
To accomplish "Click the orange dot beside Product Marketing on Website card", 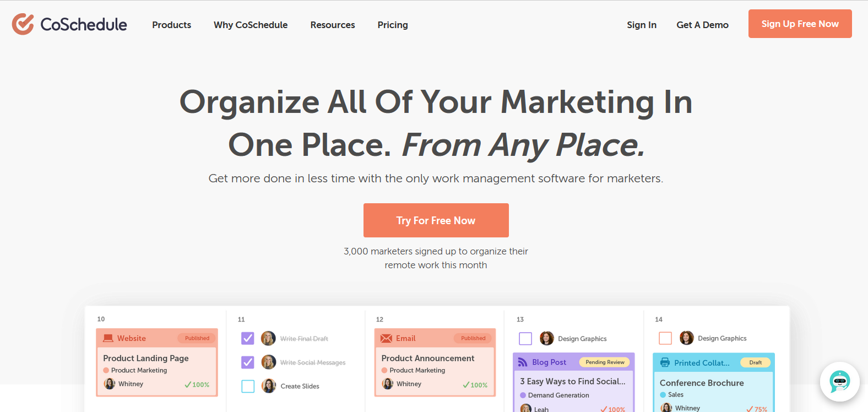I will (106, 370).
